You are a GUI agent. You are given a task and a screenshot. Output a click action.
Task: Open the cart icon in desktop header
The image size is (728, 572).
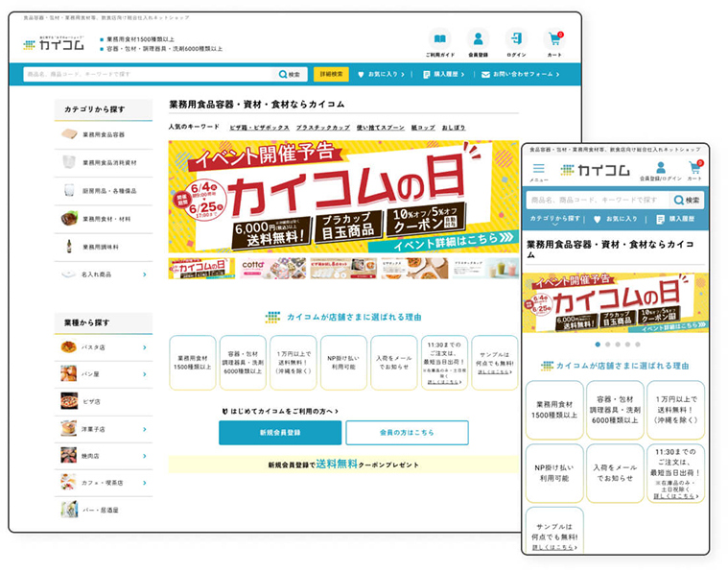pyautogui.click(x=554, y=39)
